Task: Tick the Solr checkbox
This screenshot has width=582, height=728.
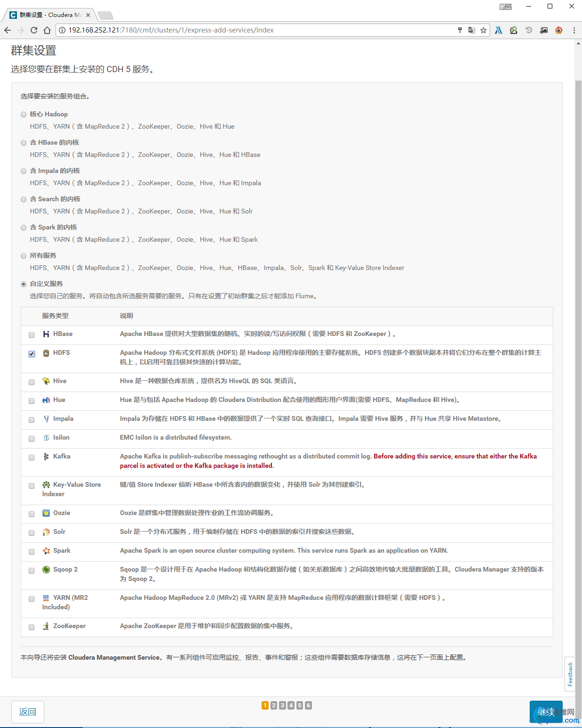Action: tap(32, 533)
